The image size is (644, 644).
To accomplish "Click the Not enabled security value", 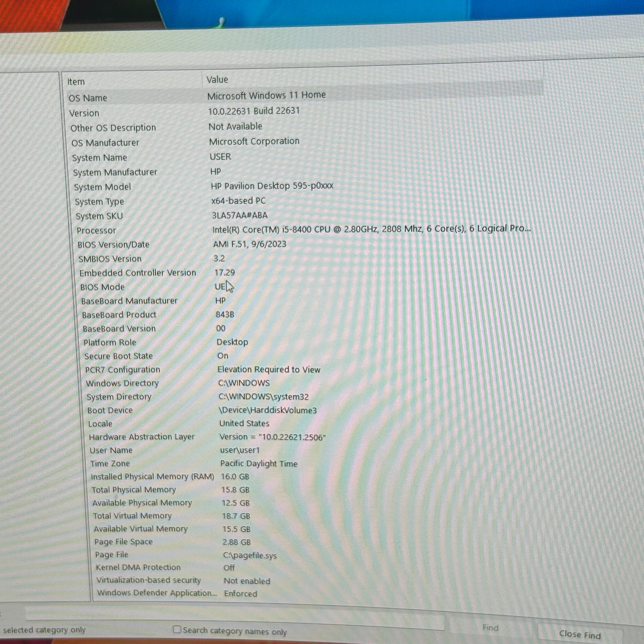I will pyautogui.click(x=247, y=581).
